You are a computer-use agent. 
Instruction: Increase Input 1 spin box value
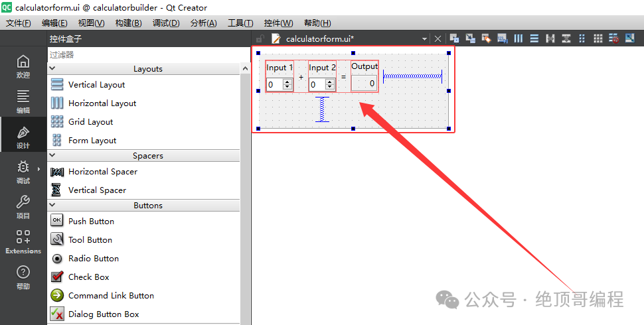click(287, 82)
